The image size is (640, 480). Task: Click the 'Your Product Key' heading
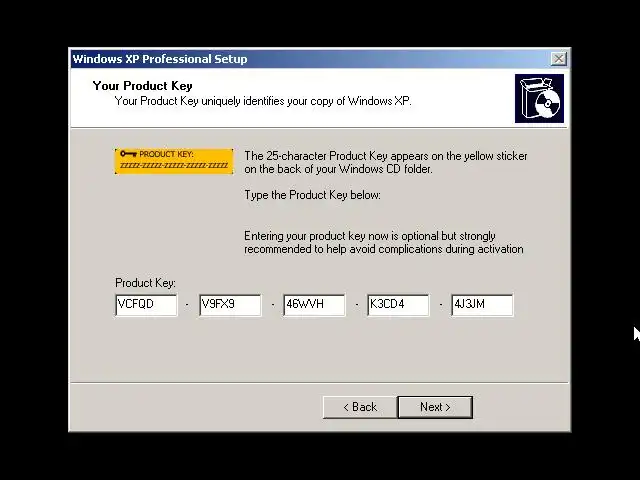coord(142,86)
